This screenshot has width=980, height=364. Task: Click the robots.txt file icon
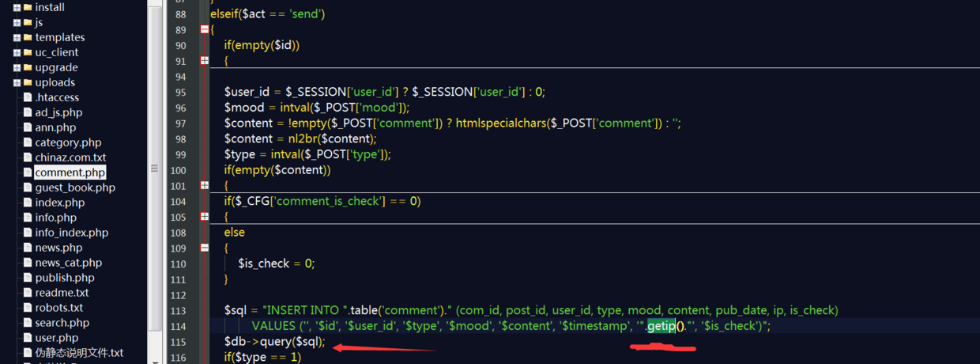tap(28, 308)
